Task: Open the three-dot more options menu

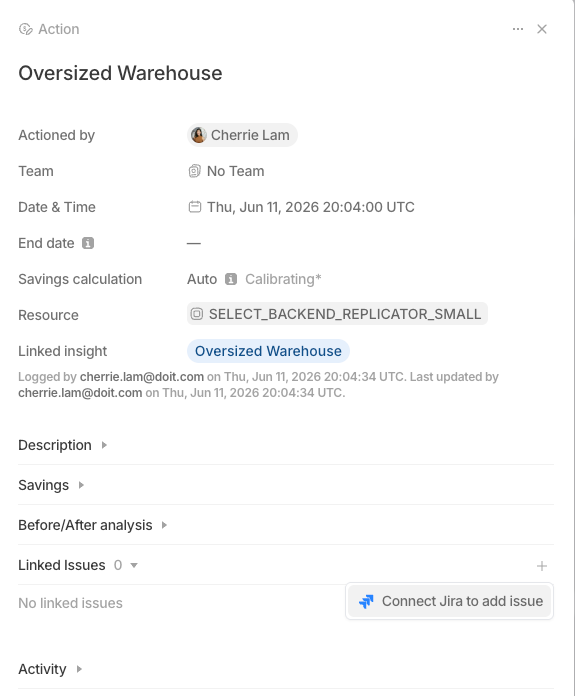Action: (518, 29)
